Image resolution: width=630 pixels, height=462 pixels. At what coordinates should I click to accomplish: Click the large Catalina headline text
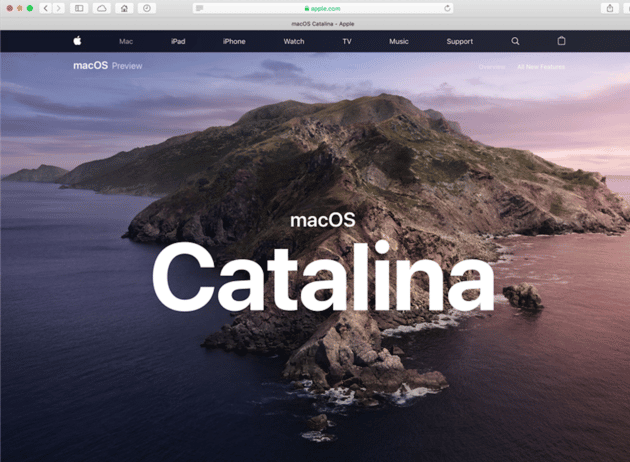click(x=323, y=276)
